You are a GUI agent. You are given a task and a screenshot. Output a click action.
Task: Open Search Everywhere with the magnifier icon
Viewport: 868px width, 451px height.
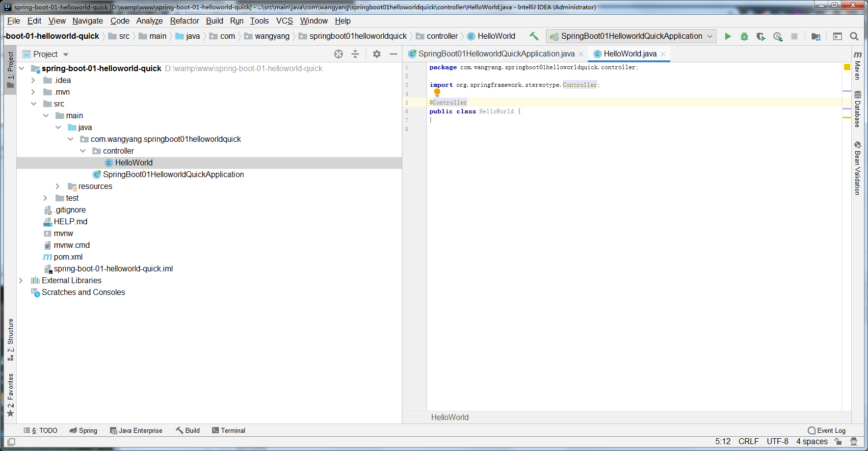coord(854,36)
